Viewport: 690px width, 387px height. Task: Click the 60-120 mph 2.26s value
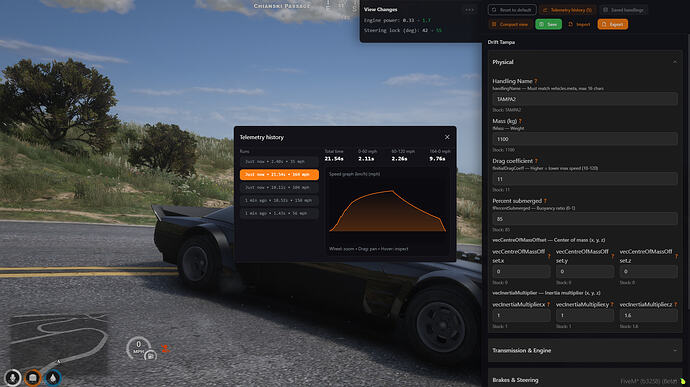pyautogui.click(x=400, y=158)
